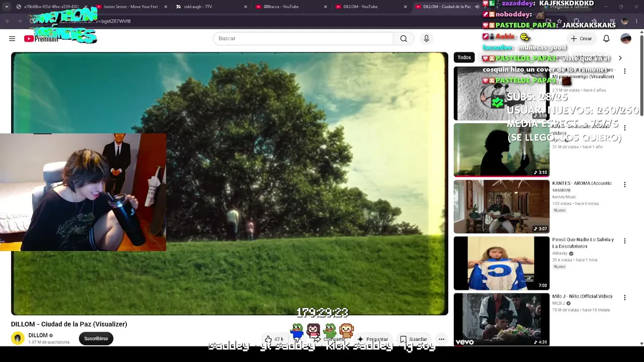Open the kantes Music channel name

pyautogui.click(x=565, y=197)
